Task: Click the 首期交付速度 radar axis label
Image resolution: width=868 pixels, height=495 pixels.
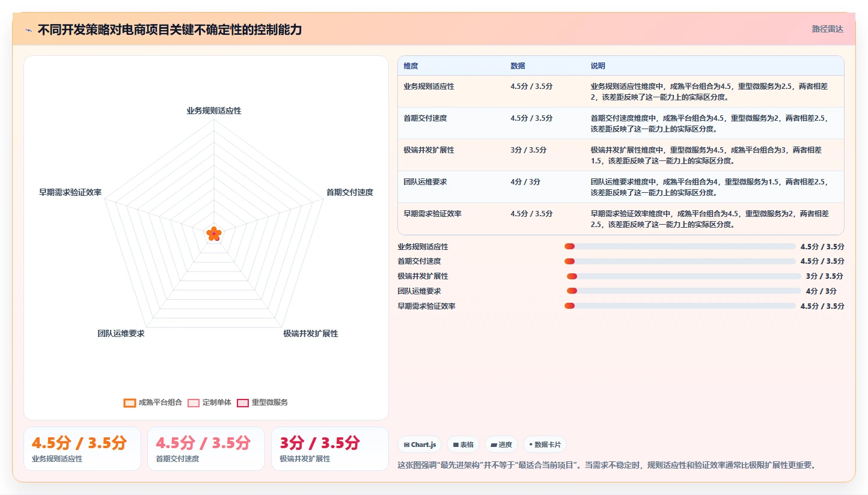Action: point(350,192)
